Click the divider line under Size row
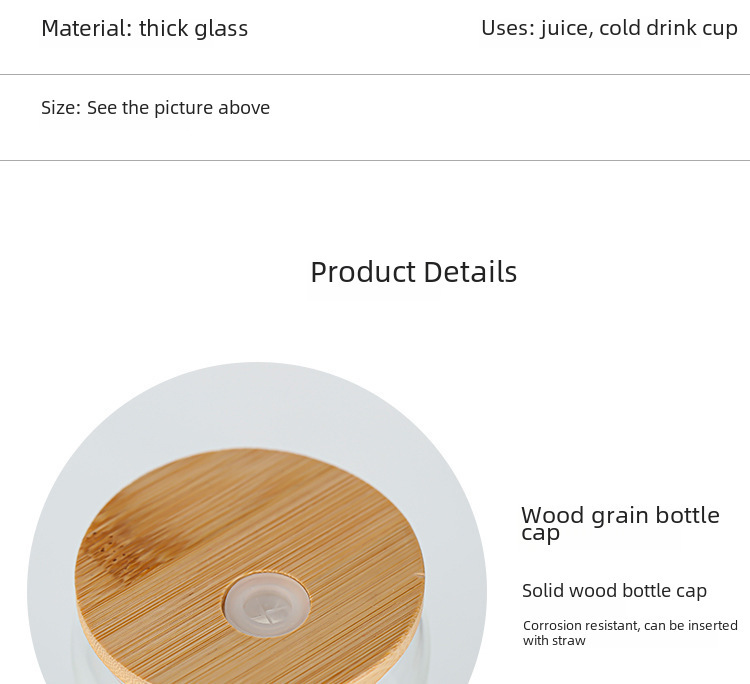 (x=375, y=160)
